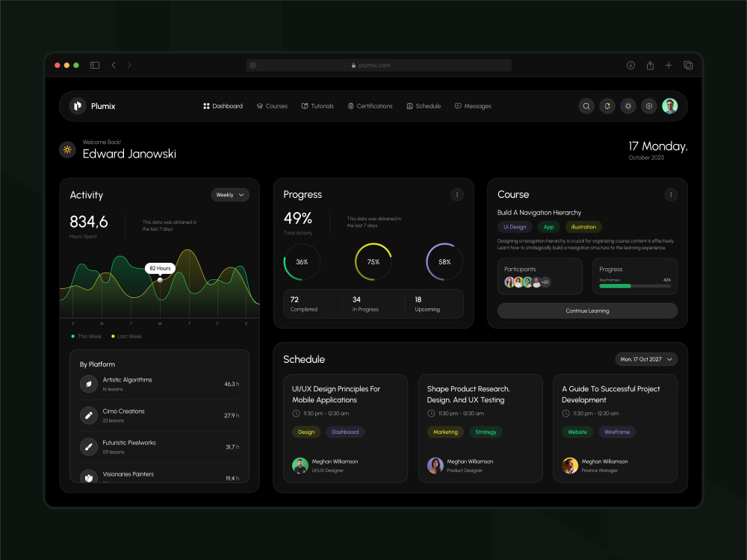Click the 34 In Progress stat
The height and width of the screenshot is (560, 747).
[x=365, y=304]
